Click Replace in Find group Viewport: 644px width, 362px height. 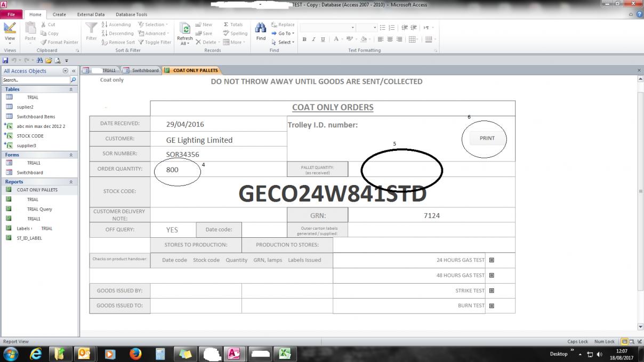click(283, 25)
